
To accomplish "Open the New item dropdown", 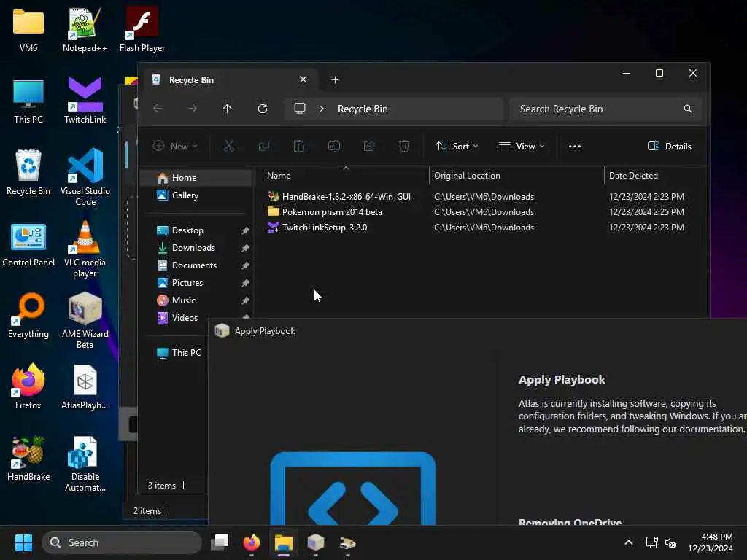I will (175, 146).
